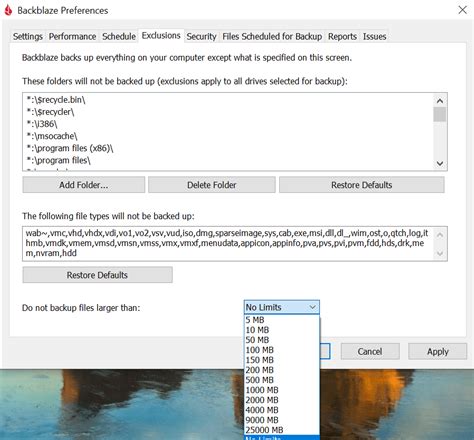View Files Scheduled for Backup tab
This screenshot has width=474, height=440.
pos(272,36)
